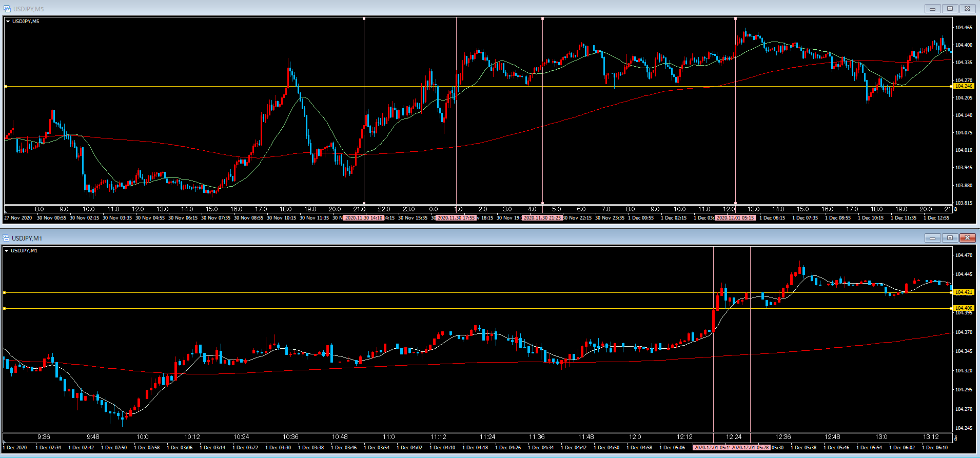
Task: Close the USDJPY,M5 chart window
Action: 967,9
